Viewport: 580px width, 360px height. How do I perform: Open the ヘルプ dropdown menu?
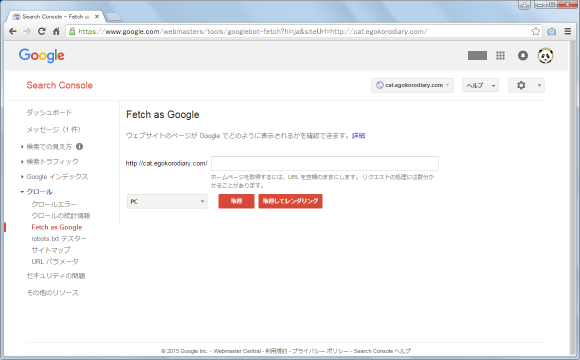click(x=480, y=85)
